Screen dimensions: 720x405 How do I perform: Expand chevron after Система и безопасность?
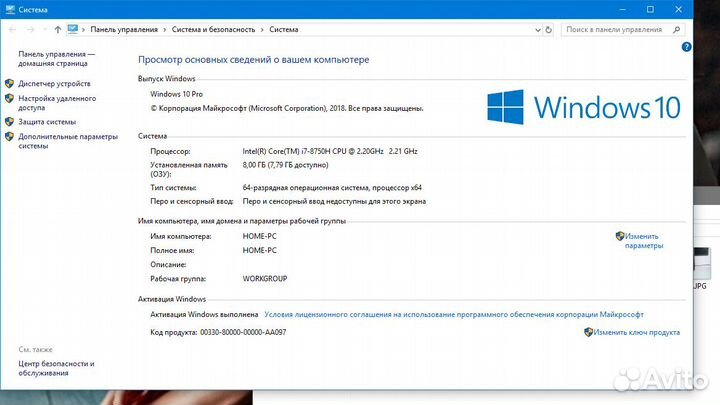[262, 30]
